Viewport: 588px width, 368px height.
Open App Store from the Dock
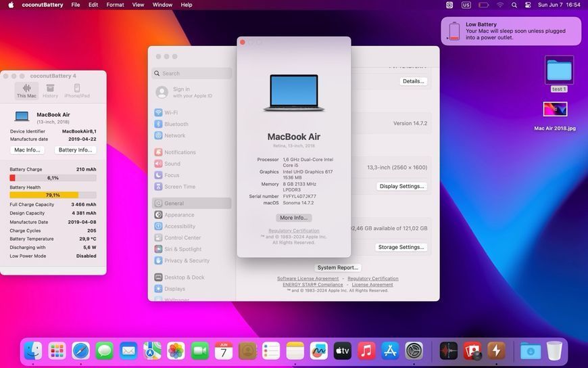[x=391, y=351]
